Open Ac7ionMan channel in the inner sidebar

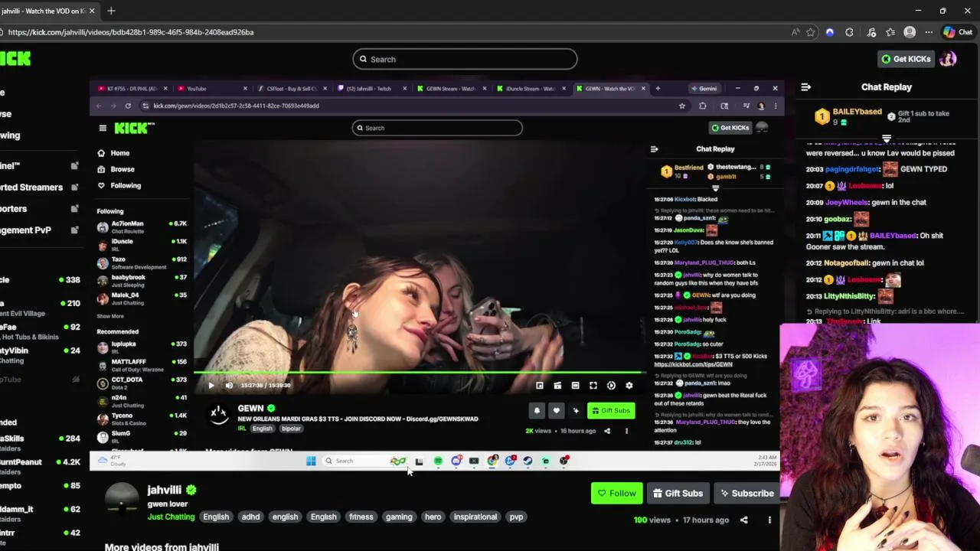tap(142, 227)
